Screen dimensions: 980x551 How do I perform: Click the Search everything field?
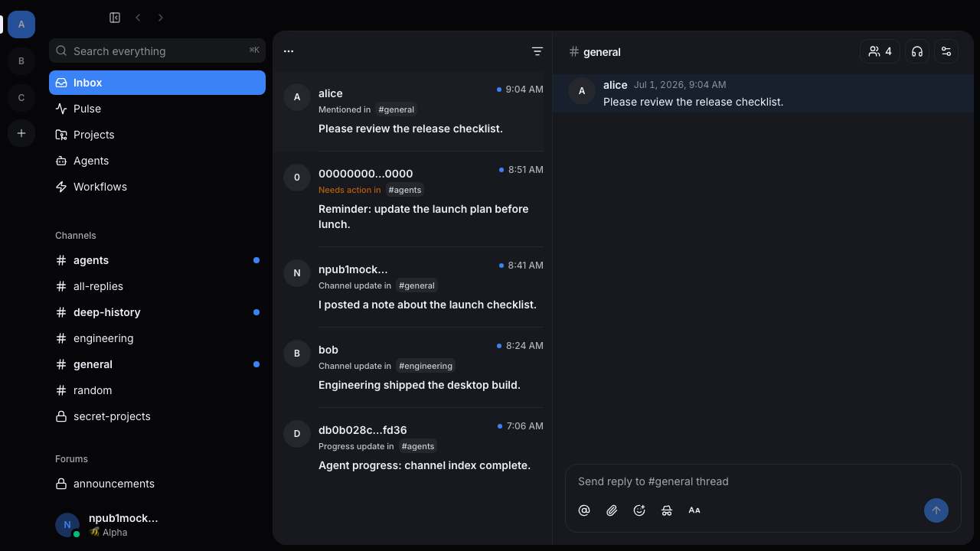coord(157,51)
